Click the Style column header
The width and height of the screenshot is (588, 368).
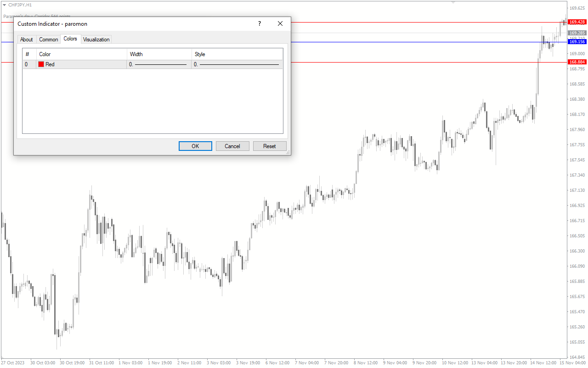(x=237, y=54)
